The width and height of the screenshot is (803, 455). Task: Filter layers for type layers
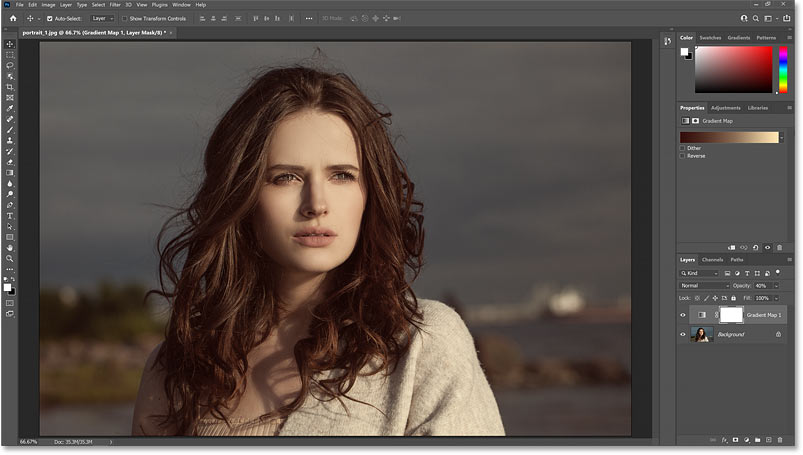747,274
